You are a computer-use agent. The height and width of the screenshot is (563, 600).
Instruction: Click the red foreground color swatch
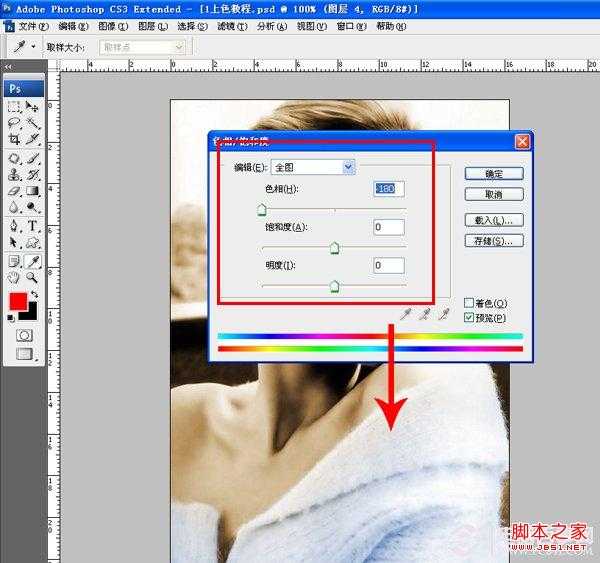coord(18,302)
